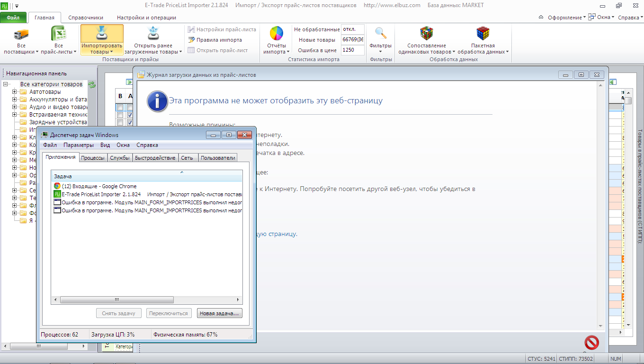This screenshot has width=644, height=364.
Task: Click the Task Manager horizontal scrollbar thumb
Action: tap(117, 300)
